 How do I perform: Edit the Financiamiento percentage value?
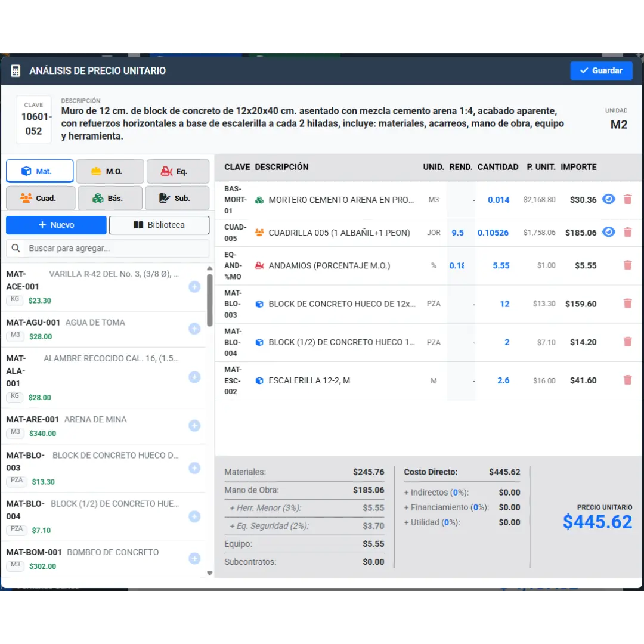(476, 507)
